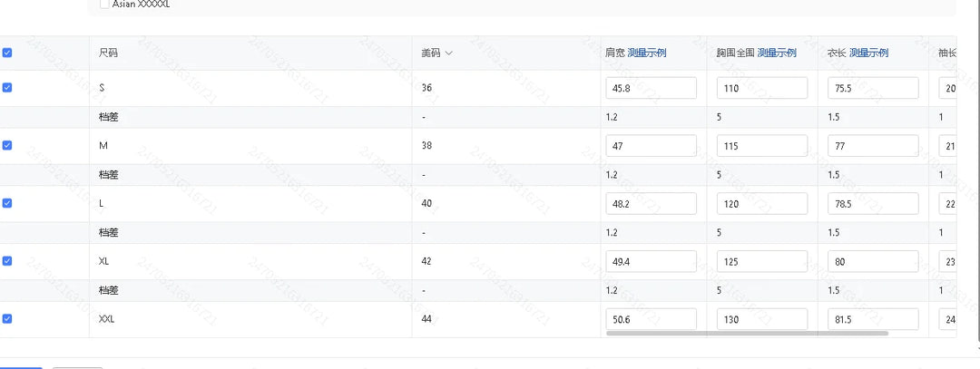Click the 衣长 field showing 75.5
The height and width of the screenshot is (369, 980).
coord(873,88)
